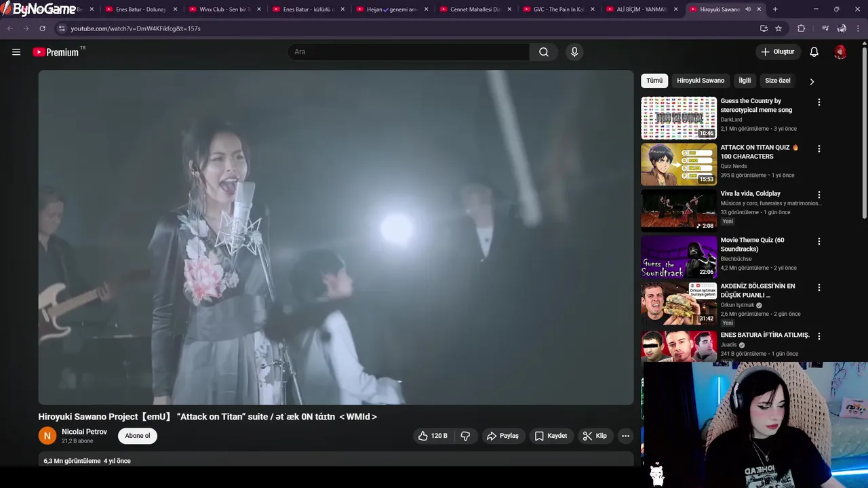868x488 pixels.
Task: Click the search magnifier button
Action: tap(544, 52)
